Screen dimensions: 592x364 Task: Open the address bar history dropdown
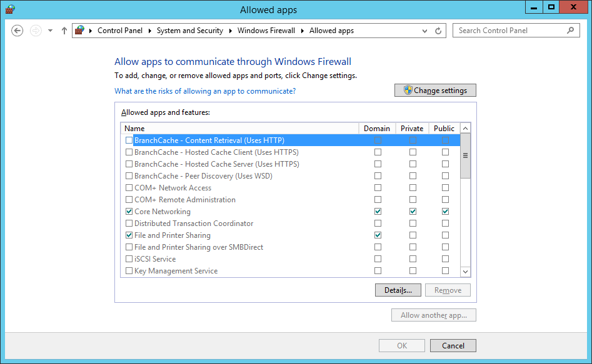(426, 31)
